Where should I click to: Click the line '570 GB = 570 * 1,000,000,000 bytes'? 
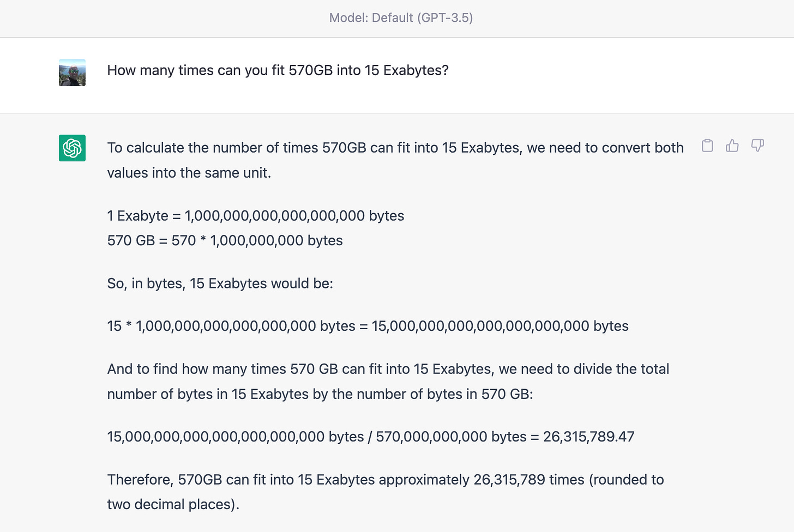225,240
